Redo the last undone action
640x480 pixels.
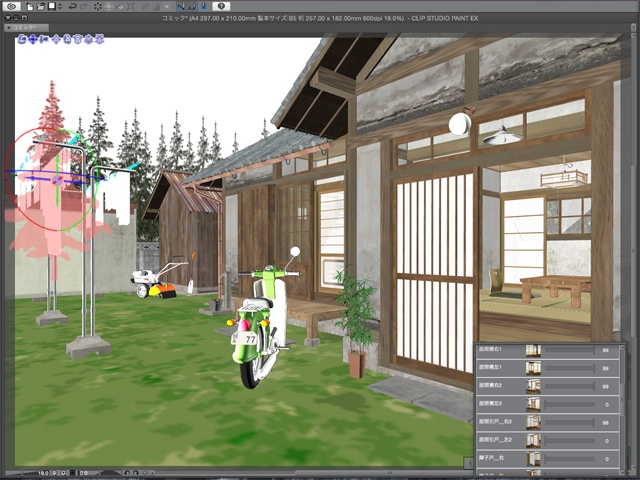click(x=84, y=7)
